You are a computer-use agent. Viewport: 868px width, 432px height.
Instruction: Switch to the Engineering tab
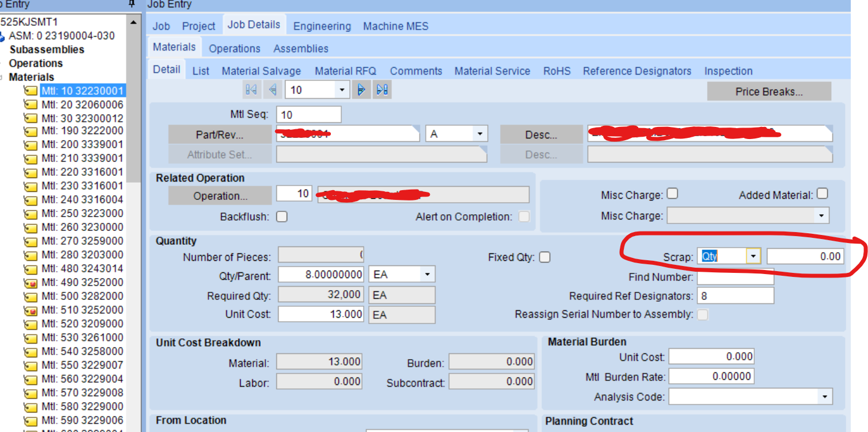pos(322,26)
